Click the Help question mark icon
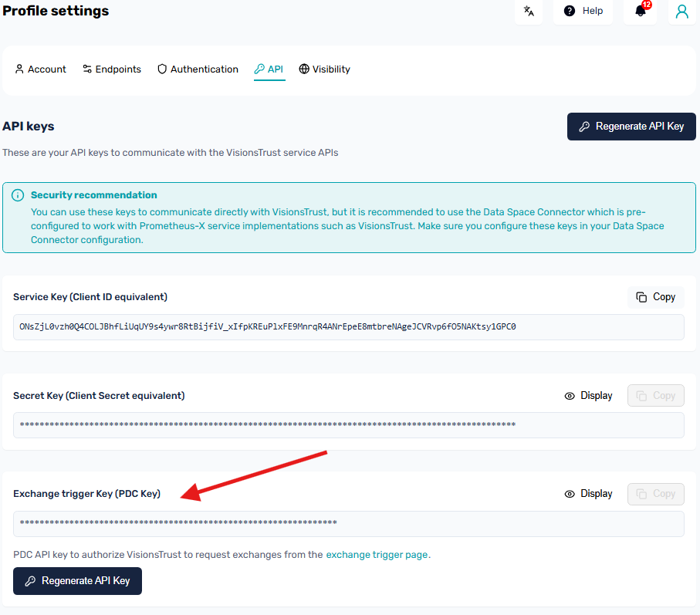This screenshot has width=700, height=615. tap(570, 11)
